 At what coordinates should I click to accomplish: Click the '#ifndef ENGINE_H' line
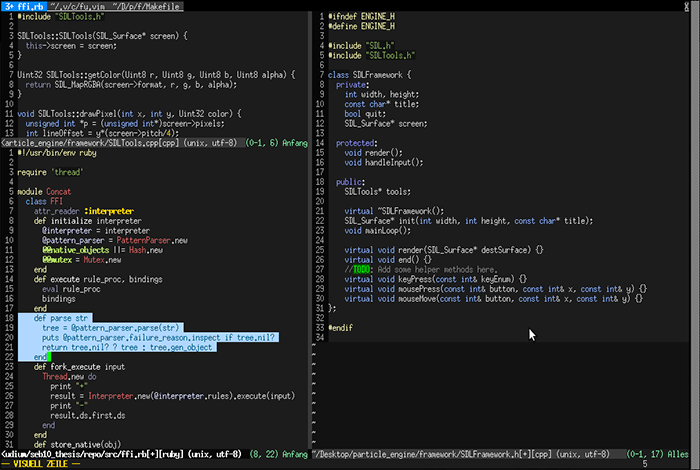coord(360,18)
